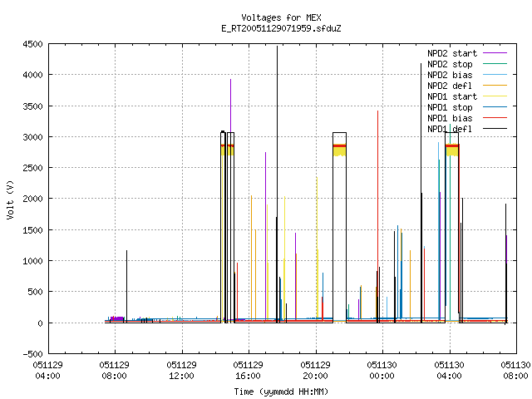Viewport: 532px width, 399px height.
Task: Click the '051130 04:00' time axis label
Action: pyautogui.click(x=449, y=371)
